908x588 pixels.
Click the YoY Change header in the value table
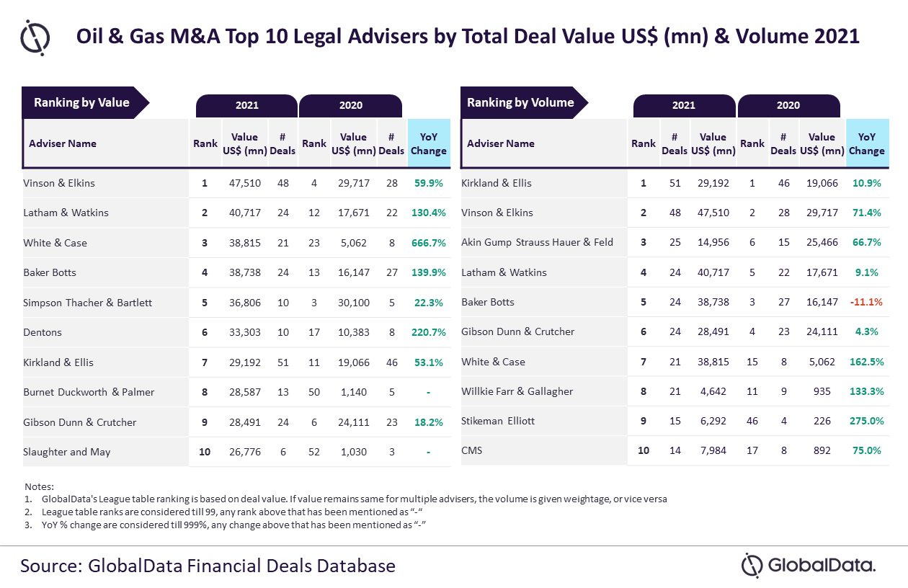pyautogui.click(x=429, y=143)
